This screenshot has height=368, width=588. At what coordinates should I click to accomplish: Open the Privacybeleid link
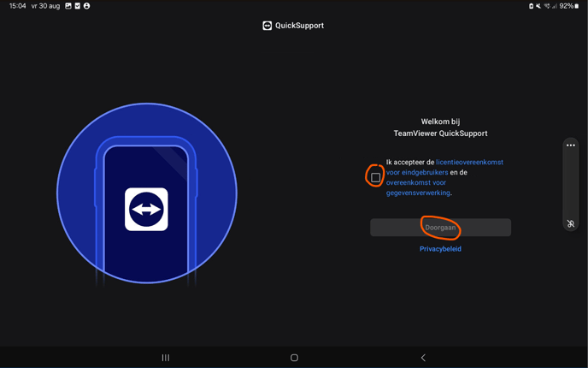point(440,249)
